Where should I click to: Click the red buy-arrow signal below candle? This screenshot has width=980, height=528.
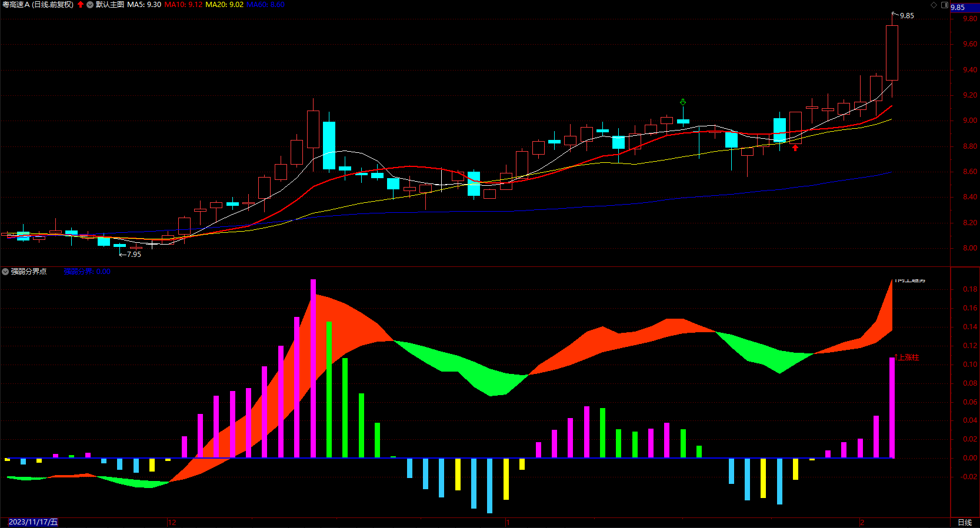[795, 148]
